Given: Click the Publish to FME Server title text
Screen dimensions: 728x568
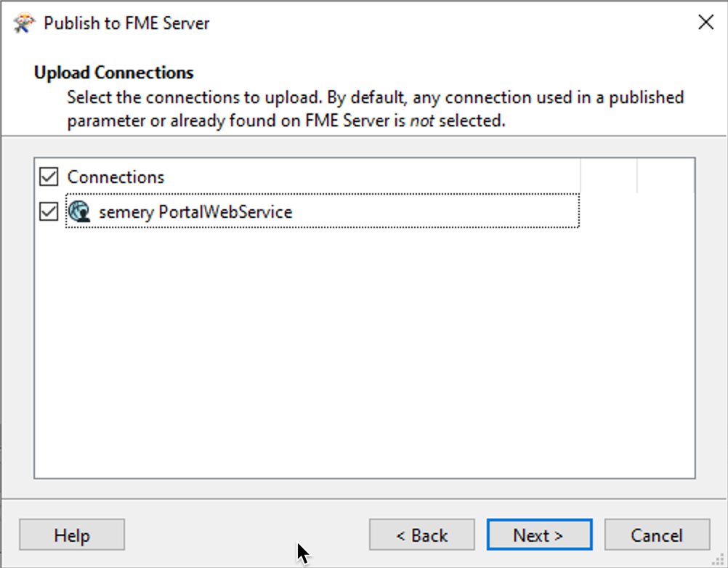Looking at the screenshot, I should click(x=126, y=23).
